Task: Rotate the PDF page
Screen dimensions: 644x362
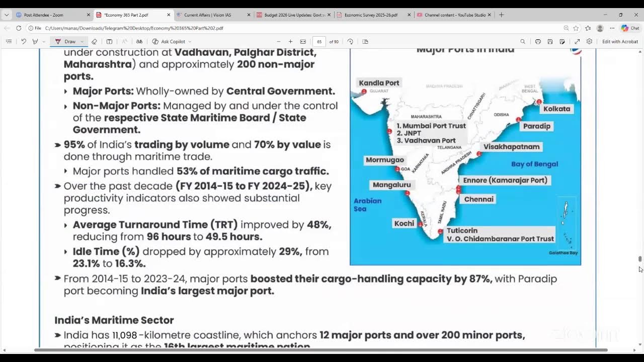Action: click(350, 42)
